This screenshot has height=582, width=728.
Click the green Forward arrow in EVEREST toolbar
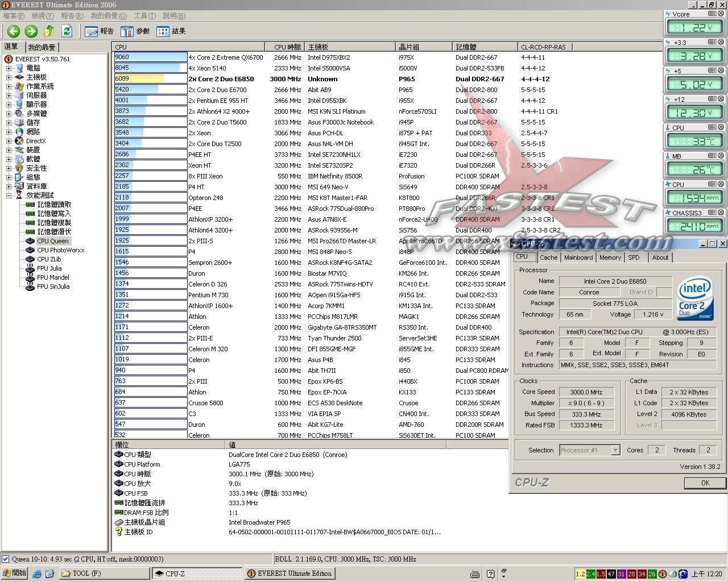pyautogui.click(x=31, y=31)
